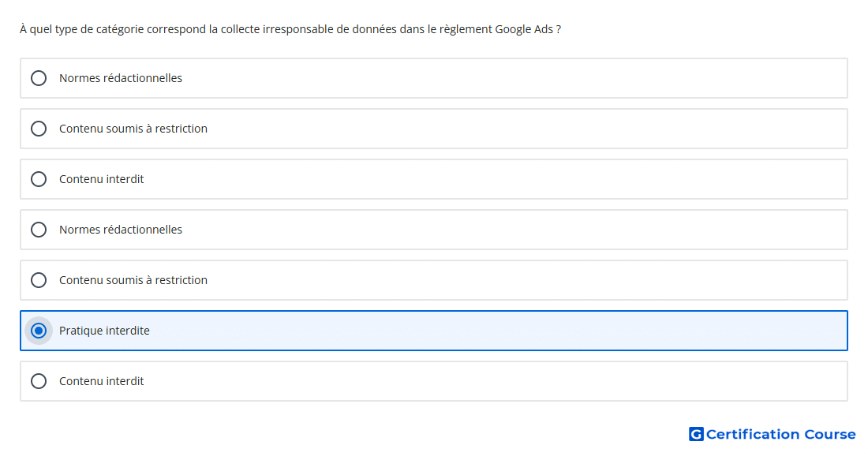Click the second 'Contenu soumis à restriction' label
The width and height of the screenshot is (868, 449).
[x=133, y=280]
